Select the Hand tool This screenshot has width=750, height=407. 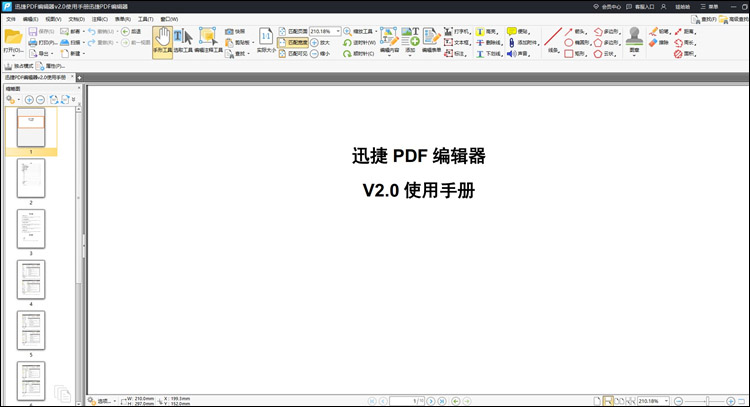pyautogui.click(x=163, y=42)
